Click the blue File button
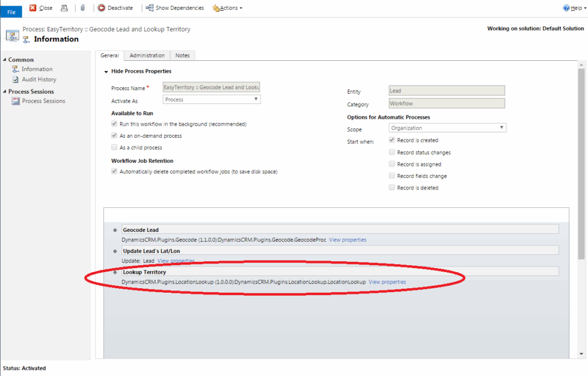The image size is (588, 376). pyautogui.click(x=11, y=12)
